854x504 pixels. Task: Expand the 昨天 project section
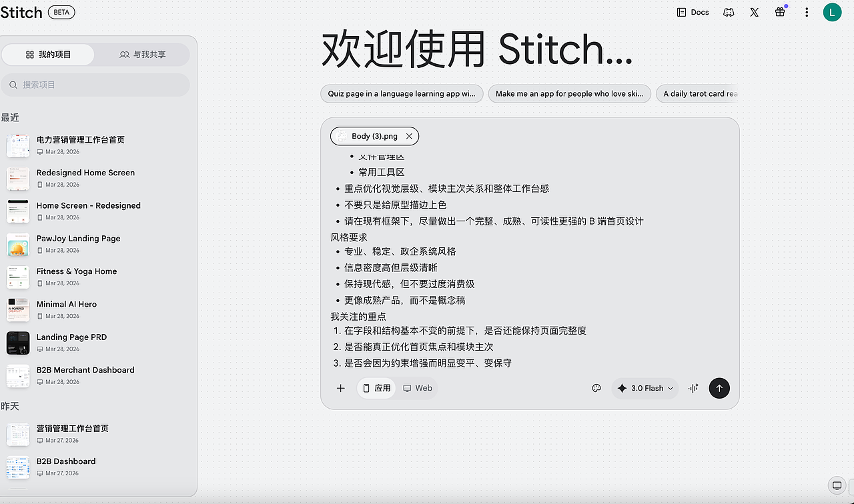(x=11, y=406)
